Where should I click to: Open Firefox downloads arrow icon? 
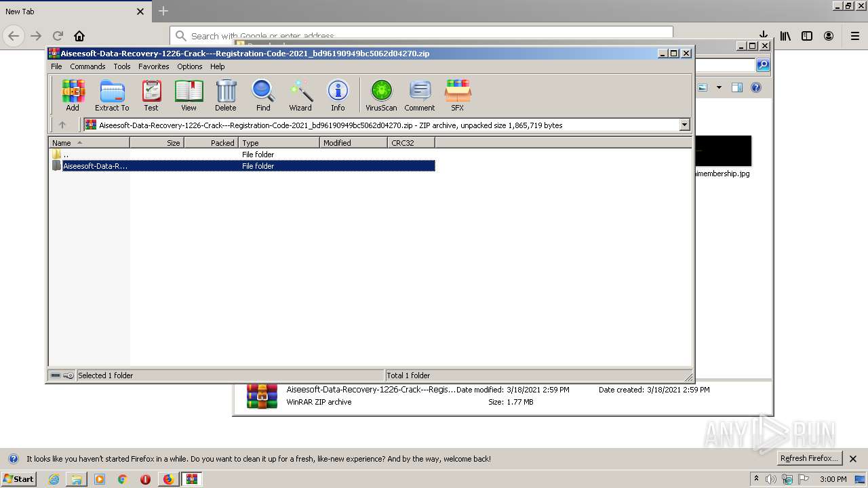point(763,35)
